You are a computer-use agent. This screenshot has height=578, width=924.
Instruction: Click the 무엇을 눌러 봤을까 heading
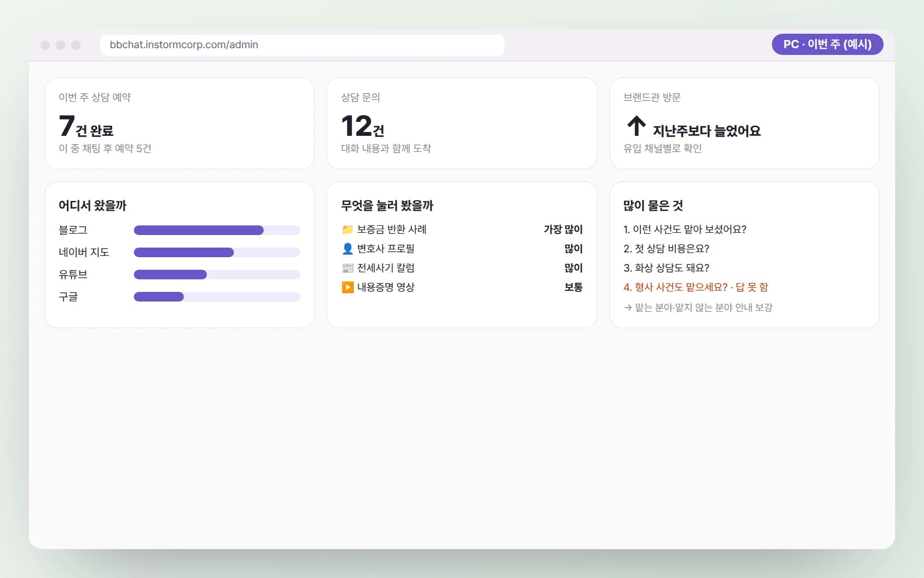pyautogui.click(x=387, y=206)
